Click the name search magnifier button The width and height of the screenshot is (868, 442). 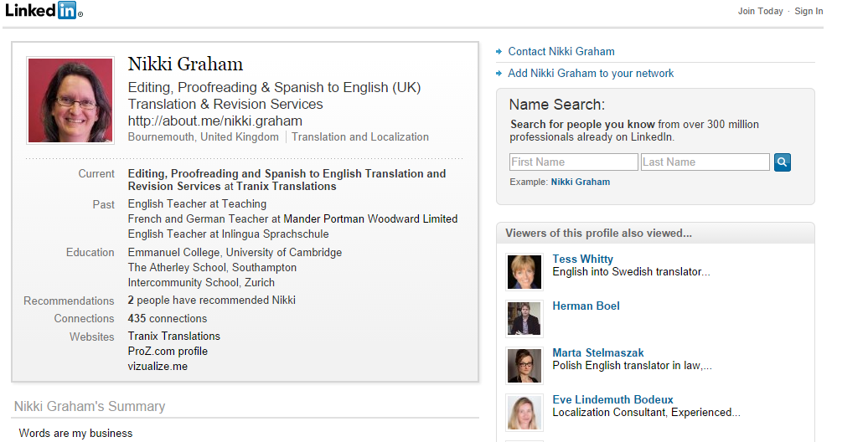click(x=783, y=162)
